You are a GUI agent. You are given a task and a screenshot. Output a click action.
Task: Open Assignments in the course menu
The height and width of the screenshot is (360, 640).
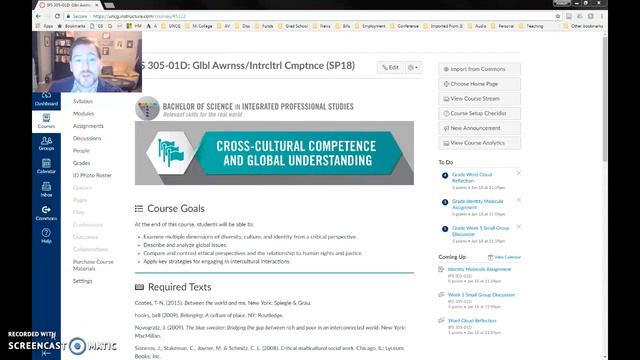pyautogui.click(x=88, y=126)
